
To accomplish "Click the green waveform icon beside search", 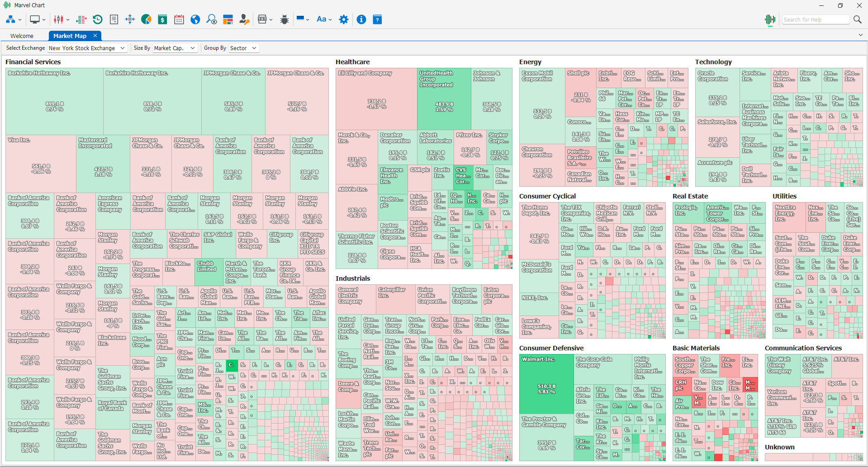I will [770, 19].
